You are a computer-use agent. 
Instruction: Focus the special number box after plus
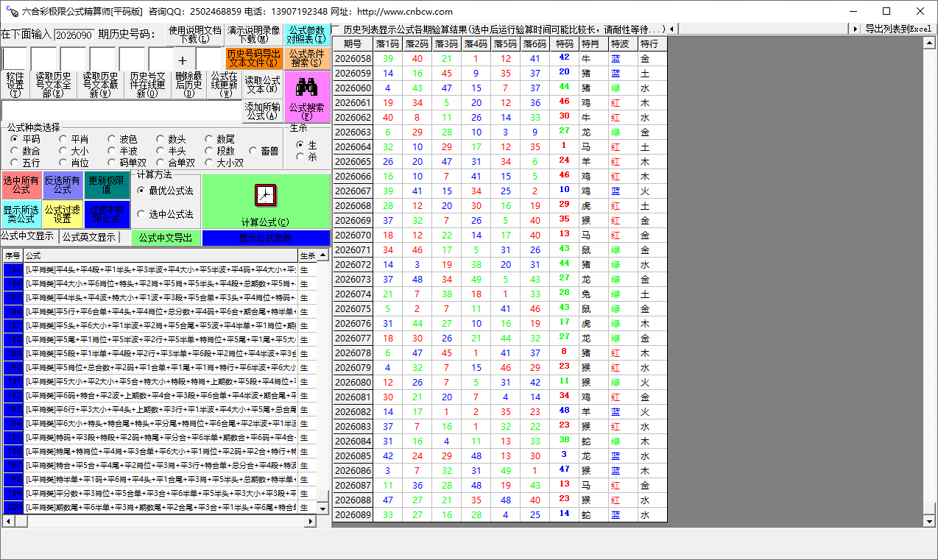[x=209, y=59]
